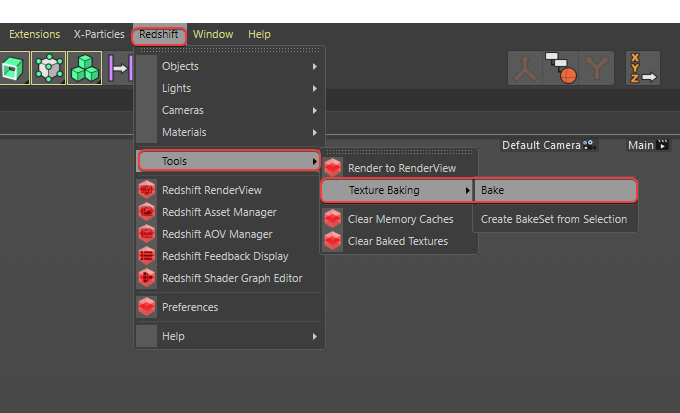Click the Main take label

[641, 145]
